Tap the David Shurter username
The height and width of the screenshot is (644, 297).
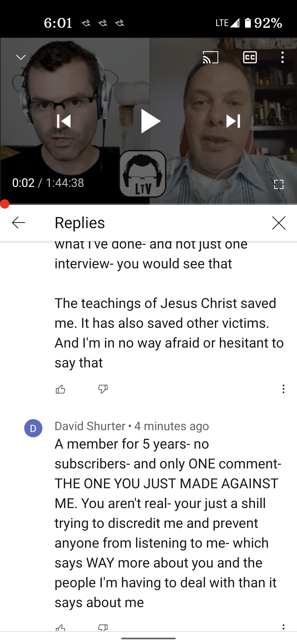click(90, 426)
